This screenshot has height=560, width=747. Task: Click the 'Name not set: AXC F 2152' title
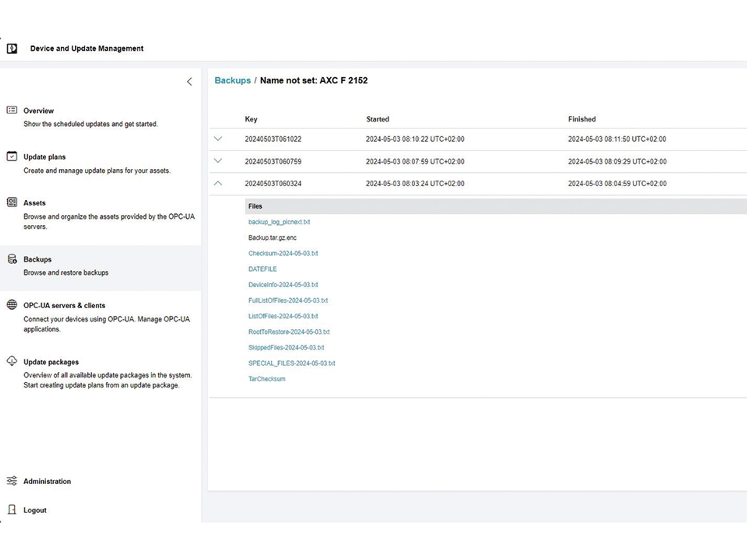pos(314,81)
